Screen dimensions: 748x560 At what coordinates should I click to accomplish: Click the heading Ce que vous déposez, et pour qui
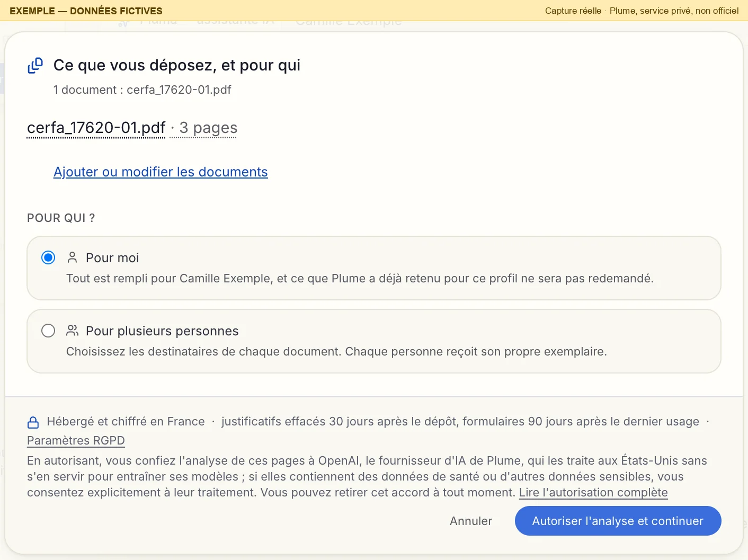(177, 65)
